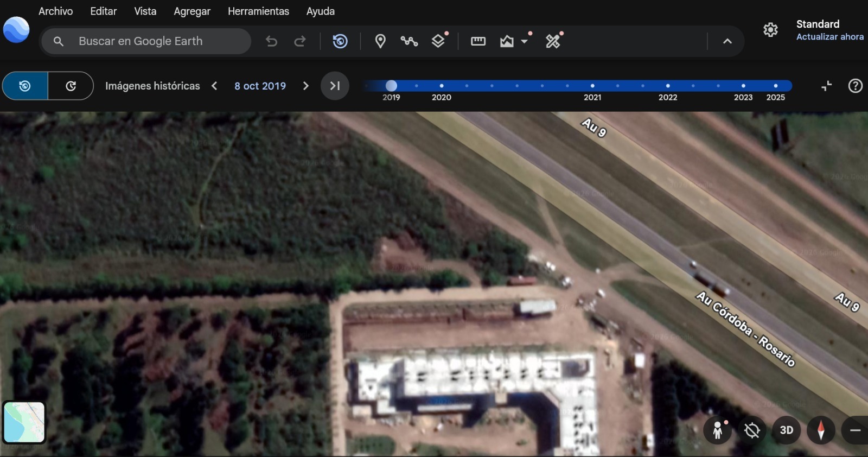This screenshot has height=457, width=868.
Task: Open the Archivo menu
Action: (55, 11)
